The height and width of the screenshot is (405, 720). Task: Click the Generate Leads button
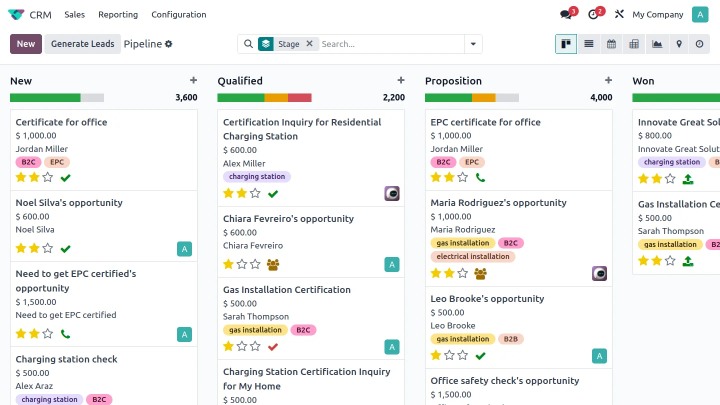coord(83,44)
